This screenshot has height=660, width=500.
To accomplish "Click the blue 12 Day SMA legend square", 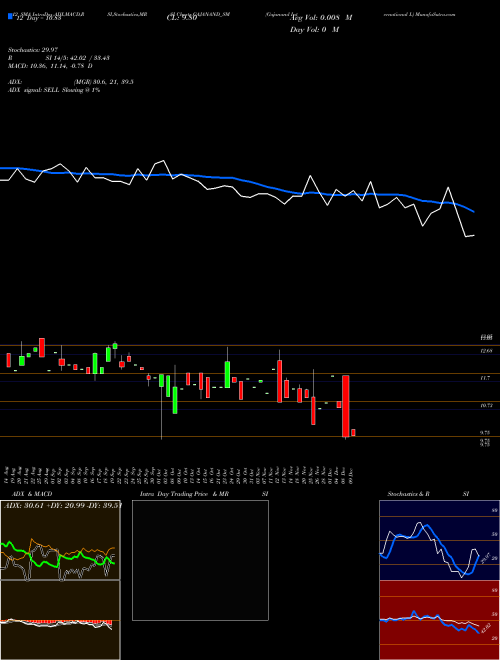I will tap(11, 17).
